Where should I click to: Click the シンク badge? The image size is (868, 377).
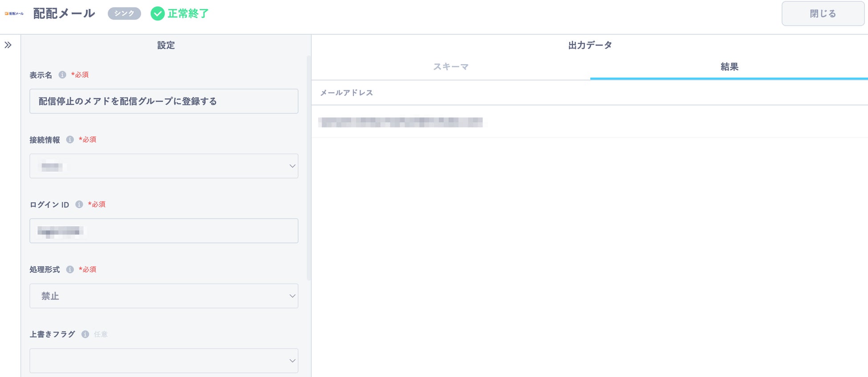pos(124,14)
